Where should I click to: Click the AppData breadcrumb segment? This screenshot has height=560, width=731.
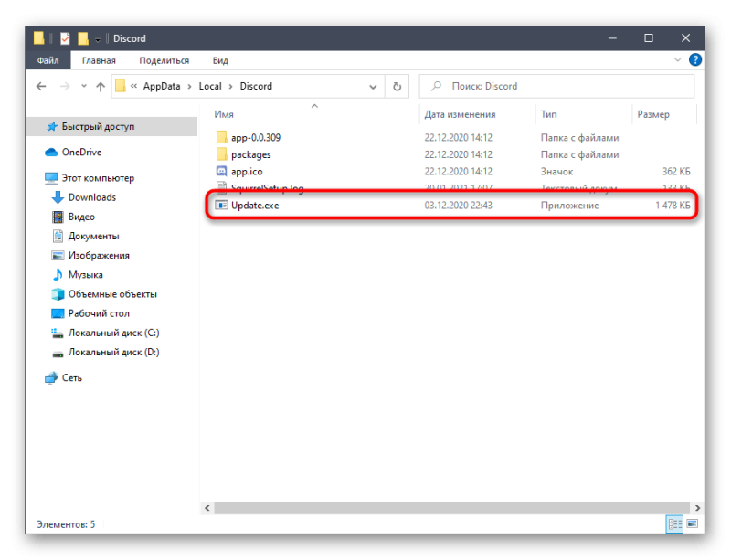[x=162, y=86]
